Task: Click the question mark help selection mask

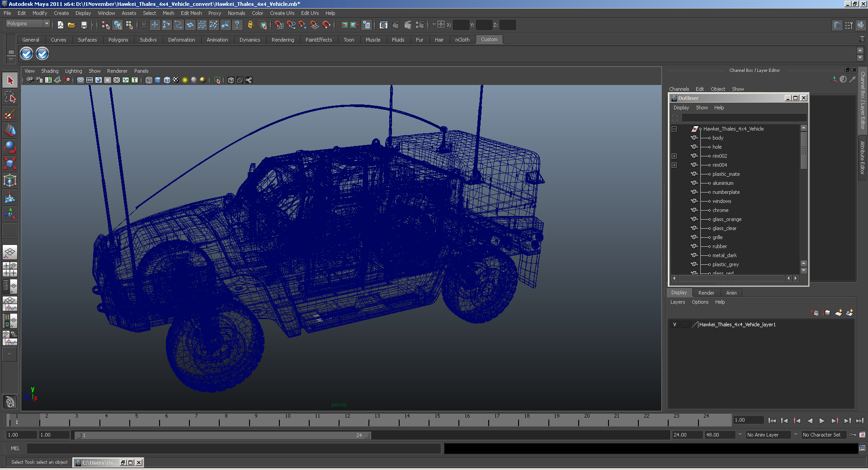Action: click(237, 25)
